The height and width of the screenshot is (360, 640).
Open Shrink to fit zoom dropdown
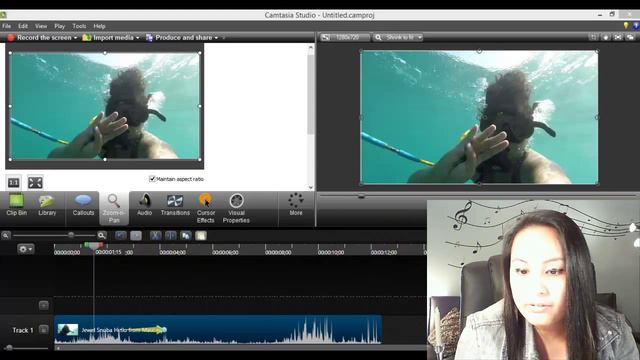pos(398,37)
